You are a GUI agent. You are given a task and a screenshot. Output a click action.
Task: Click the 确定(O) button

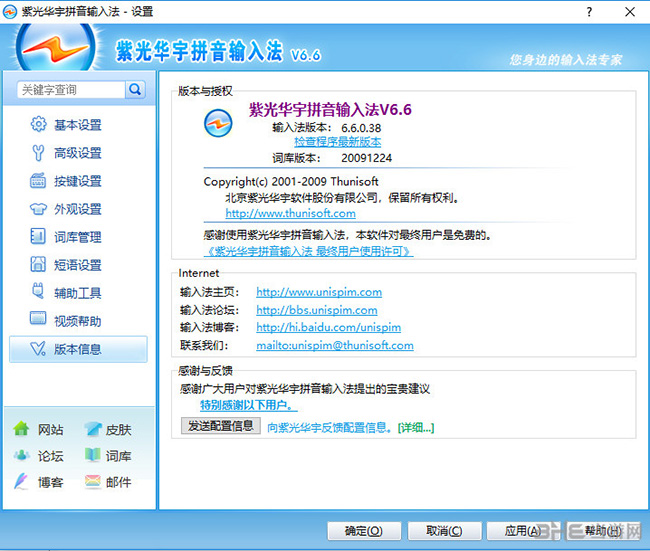[x=364, y=531]
